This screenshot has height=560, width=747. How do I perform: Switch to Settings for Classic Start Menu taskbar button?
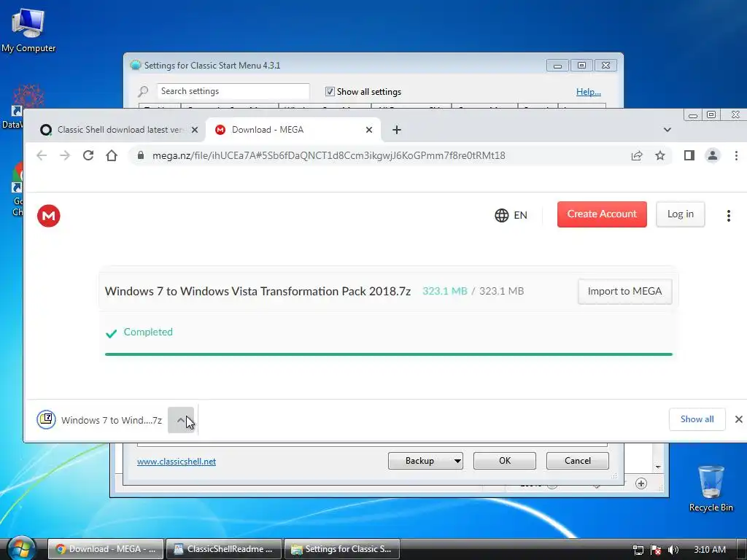pyautogui.click(x=342, y=549)
